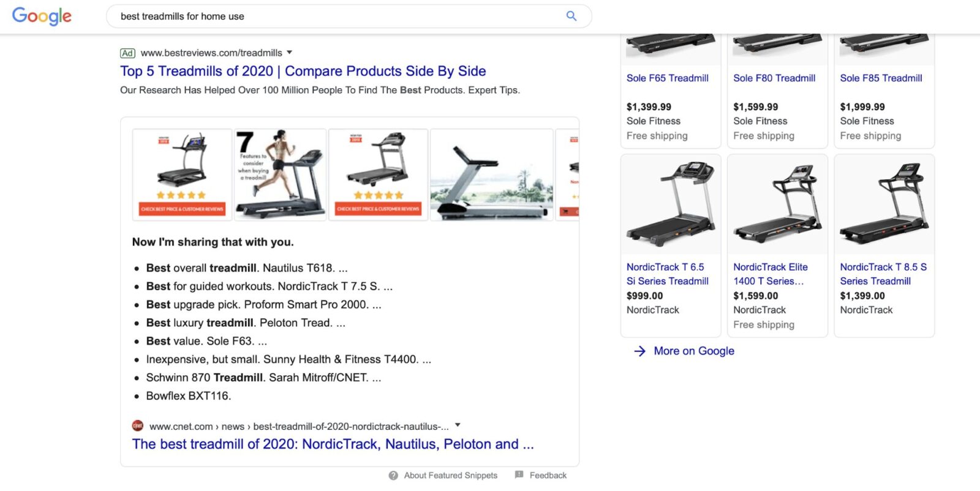Screen dimensions: 980x491
Task: Click More on Google
Action: tap(693, 351)
